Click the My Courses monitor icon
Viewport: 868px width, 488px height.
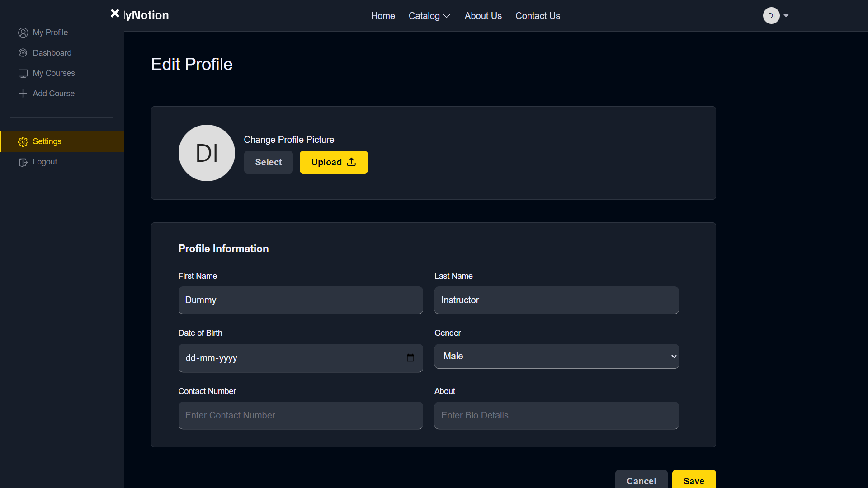tap(23, 73)
